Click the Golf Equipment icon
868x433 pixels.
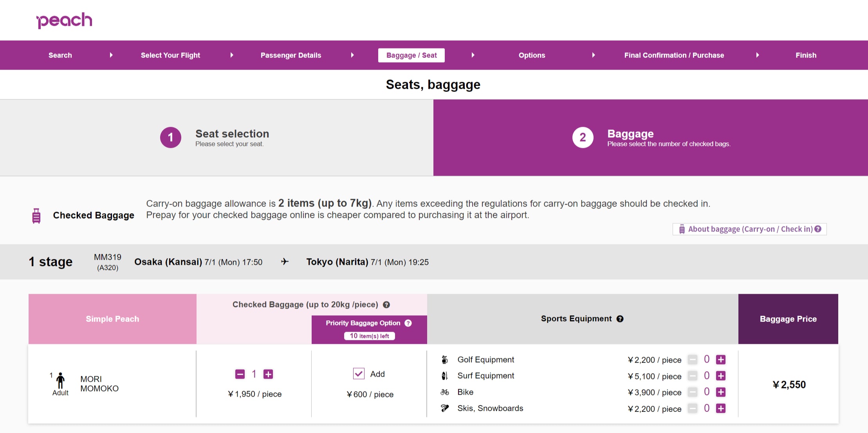coord(444,359)
